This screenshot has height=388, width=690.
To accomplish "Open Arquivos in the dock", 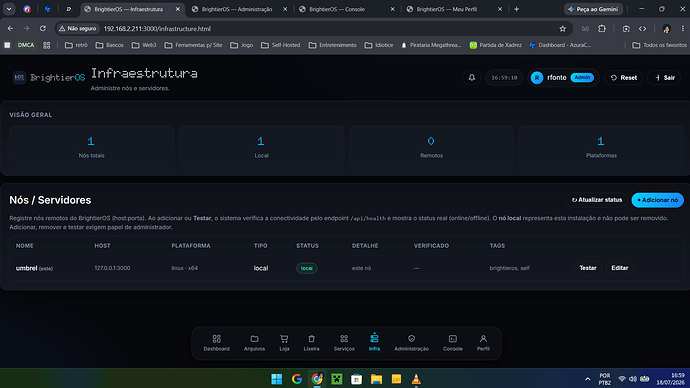I will click(x=254, y=343).
